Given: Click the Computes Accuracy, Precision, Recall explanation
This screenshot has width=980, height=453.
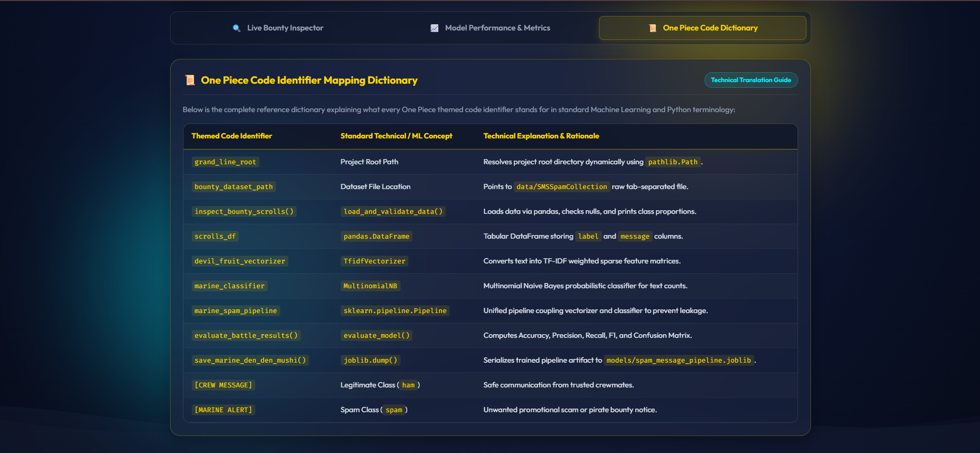Looking at the screenshot, I should tap(588, 335).
